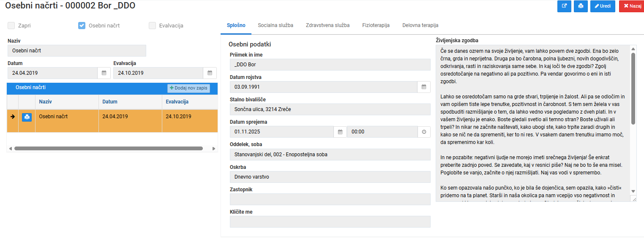Tick the Zapri checkbox
Screen dimensions: 644x239
click(11, 25)
